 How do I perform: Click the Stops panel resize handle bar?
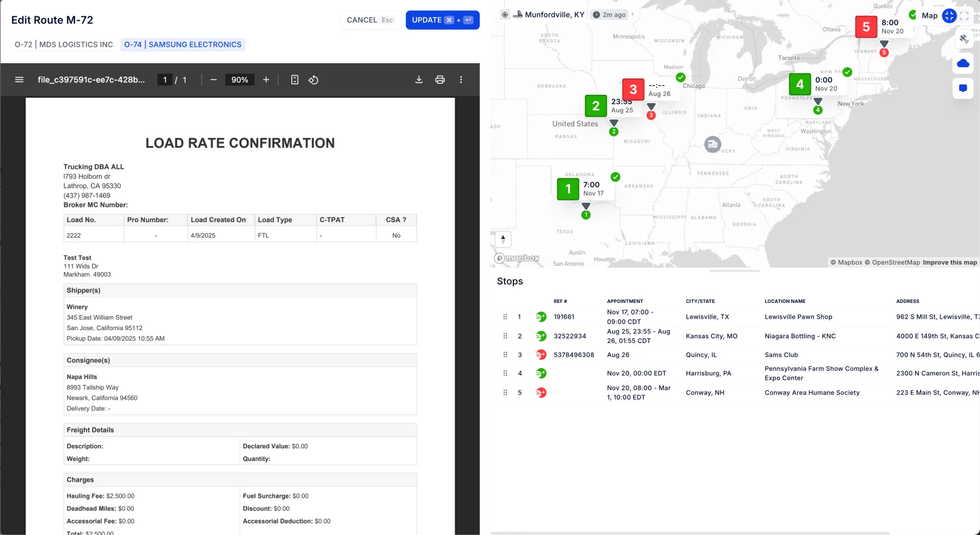coord(735,271)
